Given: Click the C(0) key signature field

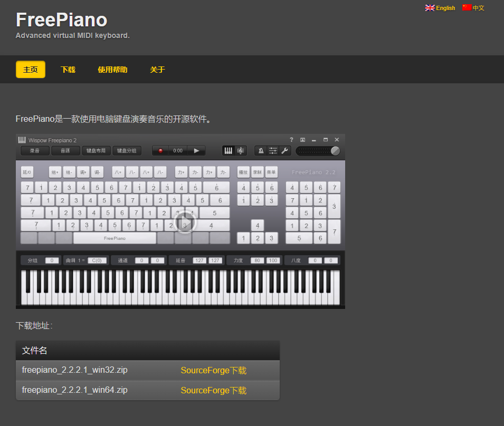Looking at the screenshot, I should pyautogui.click(x=97, y=260).
